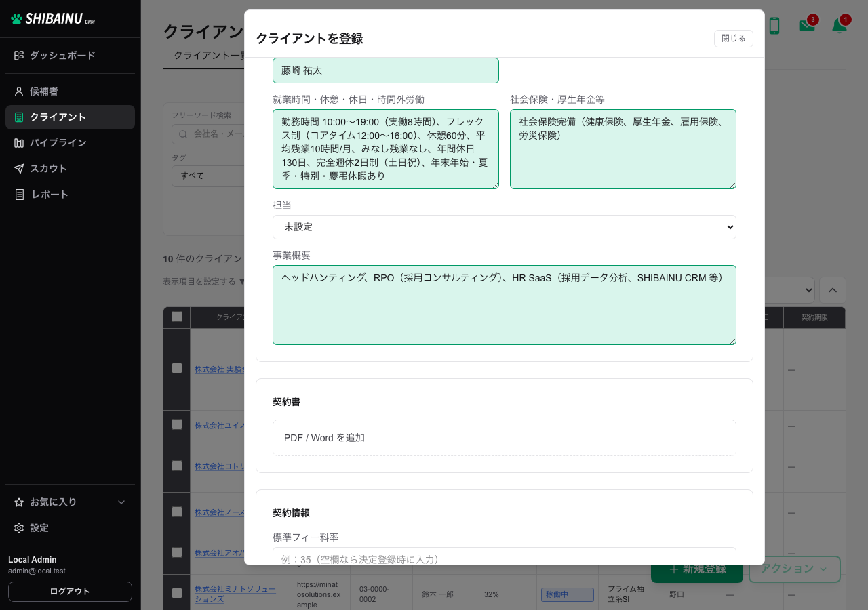
Task: Check the row box for 株式会社 実験
Action: pos(177,368)
